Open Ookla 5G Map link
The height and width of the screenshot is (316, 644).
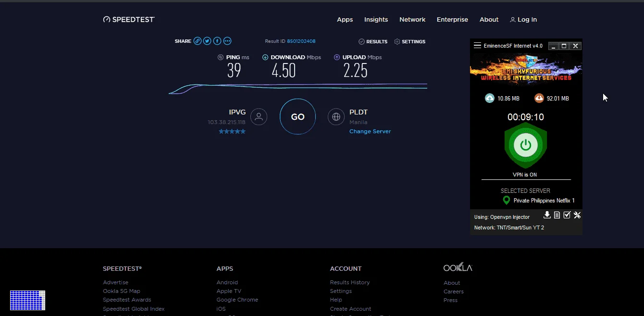pos(122,291)
